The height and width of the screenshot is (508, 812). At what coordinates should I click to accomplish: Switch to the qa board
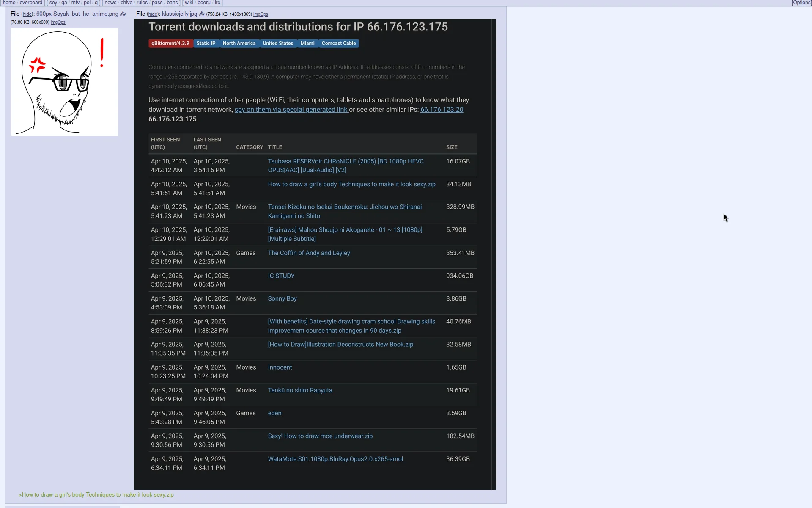point(64,3)
